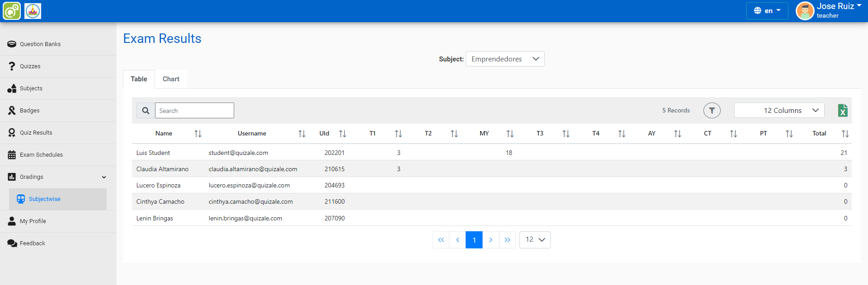
Task: Go to the last page arrow
Action: pos(507,240)
